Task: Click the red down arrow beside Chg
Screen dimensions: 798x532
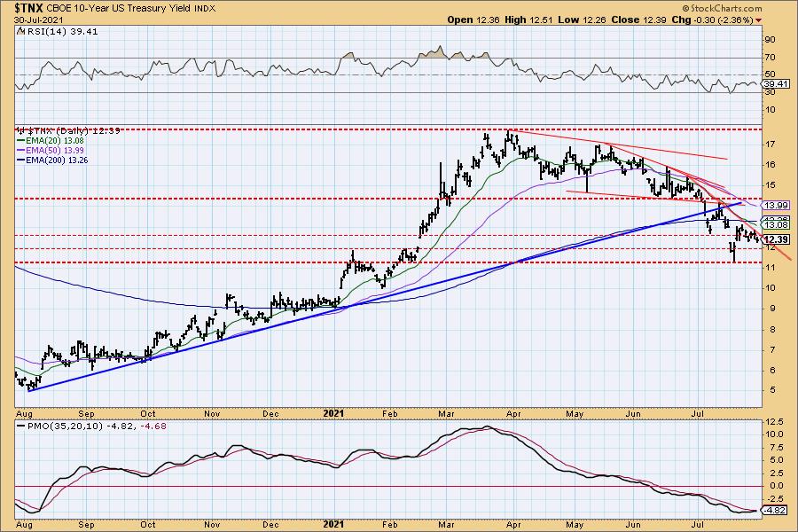Action: coord(759,20)
